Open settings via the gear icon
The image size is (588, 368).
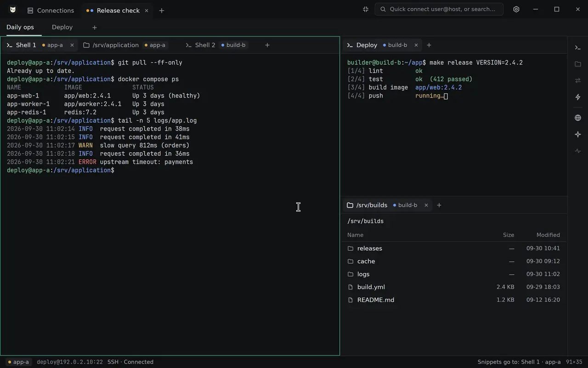[x=516, y=9]
